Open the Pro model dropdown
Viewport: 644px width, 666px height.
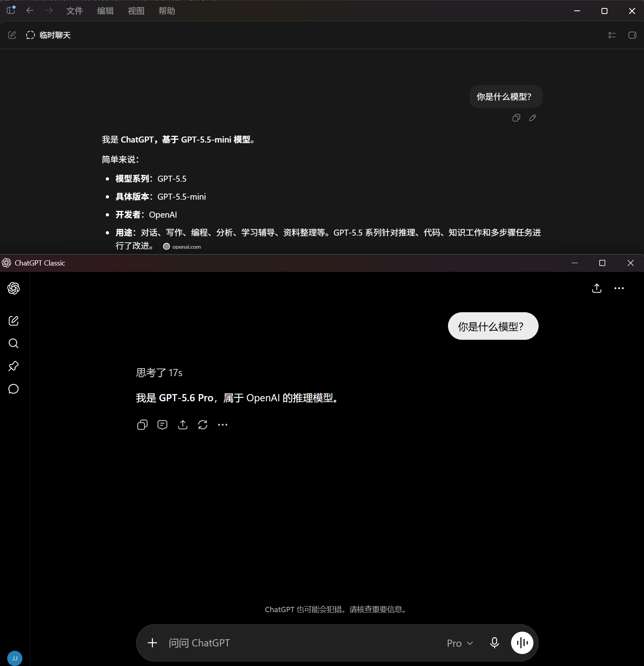460,643
